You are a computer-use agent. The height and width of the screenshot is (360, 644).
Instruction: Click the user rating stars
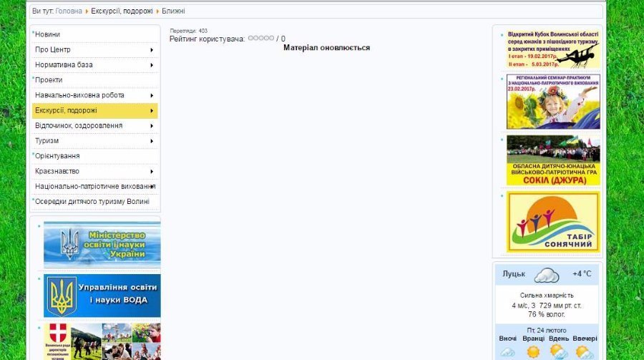pyautogui.click(x=260, y=39)
